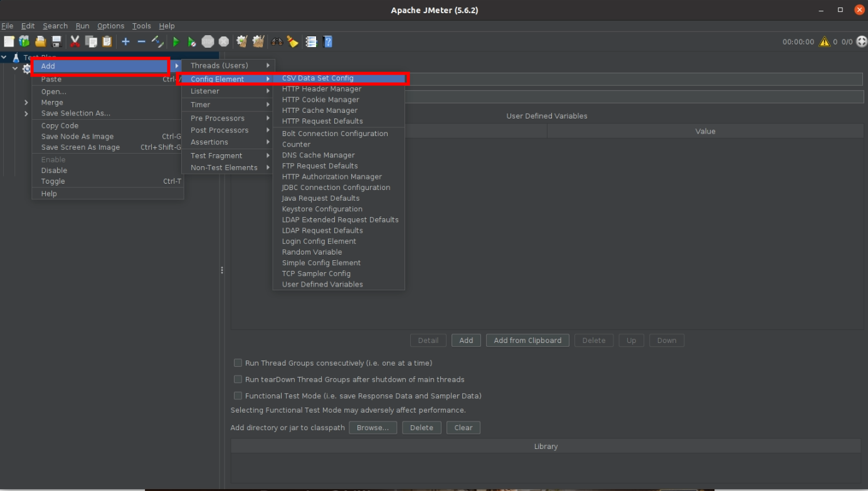The height and width of the screenshot is (491, 868).
Task: Open the Pre Processors submenu
Action: [x=228, y=118]
